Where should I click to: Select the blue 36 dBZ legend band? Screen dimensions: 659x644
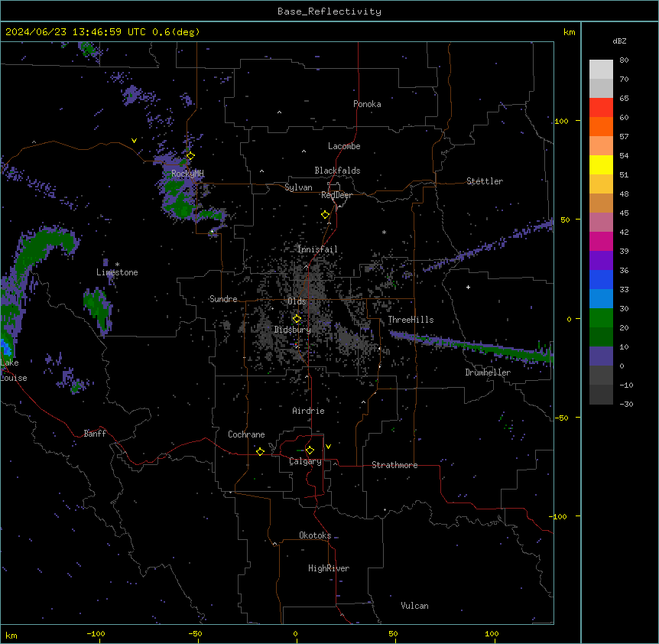601,279
